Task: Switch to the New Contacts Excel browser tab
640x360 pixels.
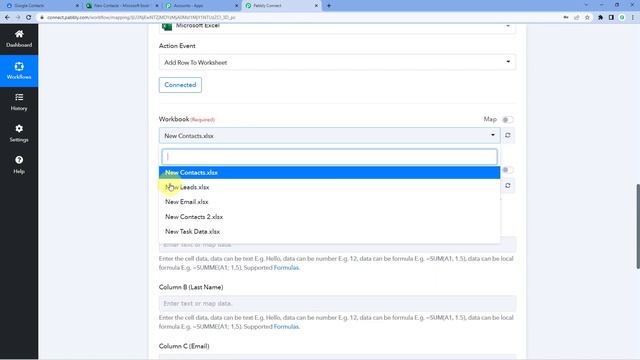Action: (121, 6)
